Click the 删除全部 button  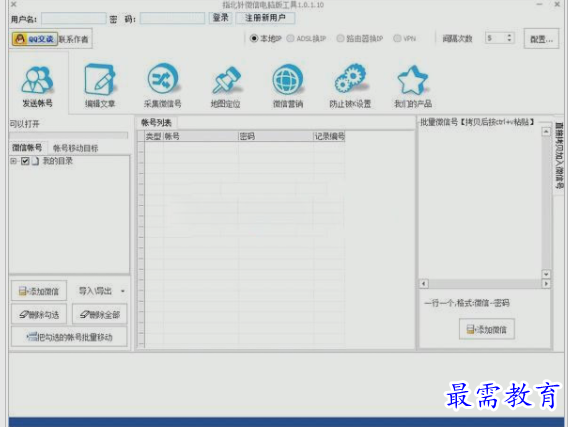click(x=100, y=314)
